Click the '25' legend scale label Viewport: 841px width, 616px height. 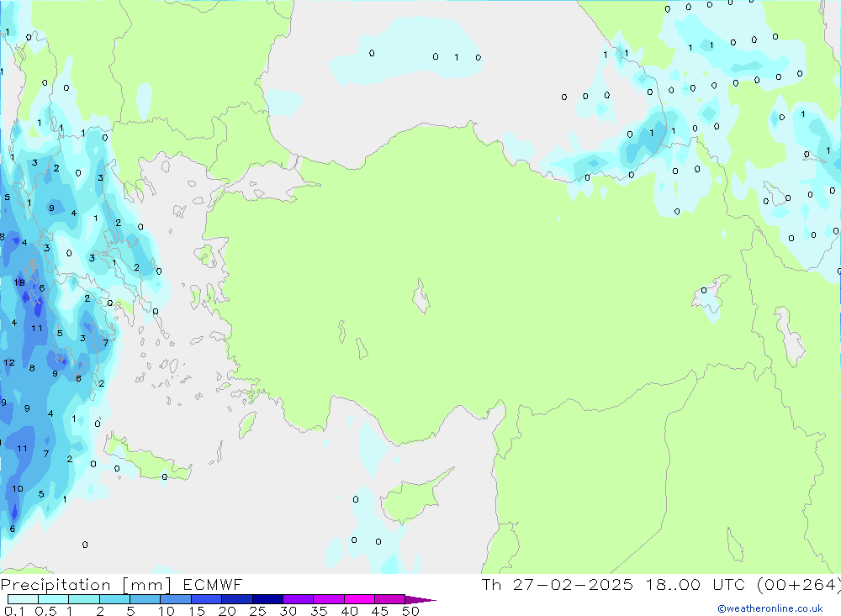[x=258, y=611]
